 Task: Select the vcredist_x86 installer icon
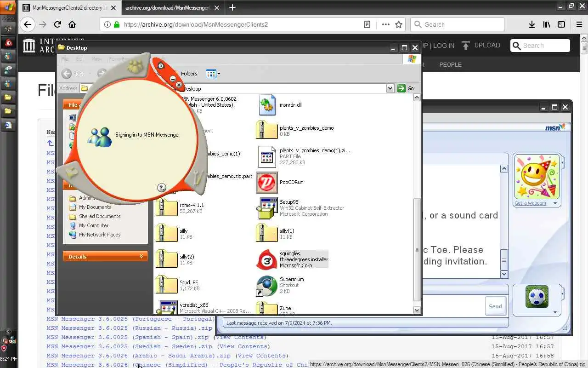166,307
